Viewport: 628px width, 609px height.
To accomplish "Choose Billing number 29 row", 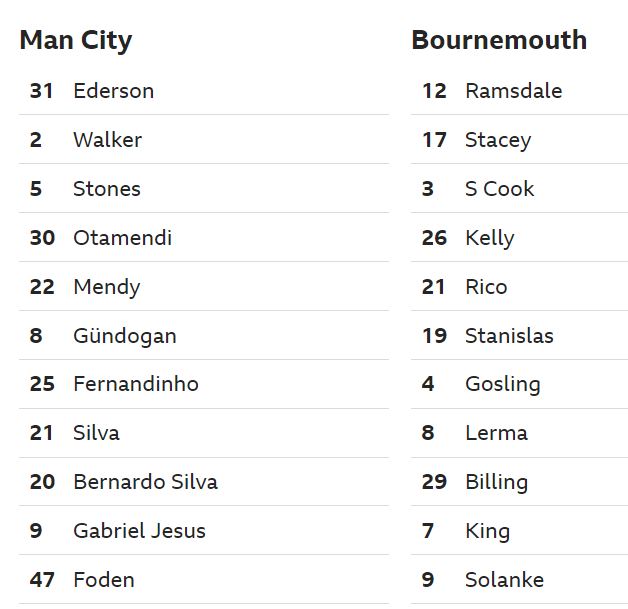I will point(519,482).
